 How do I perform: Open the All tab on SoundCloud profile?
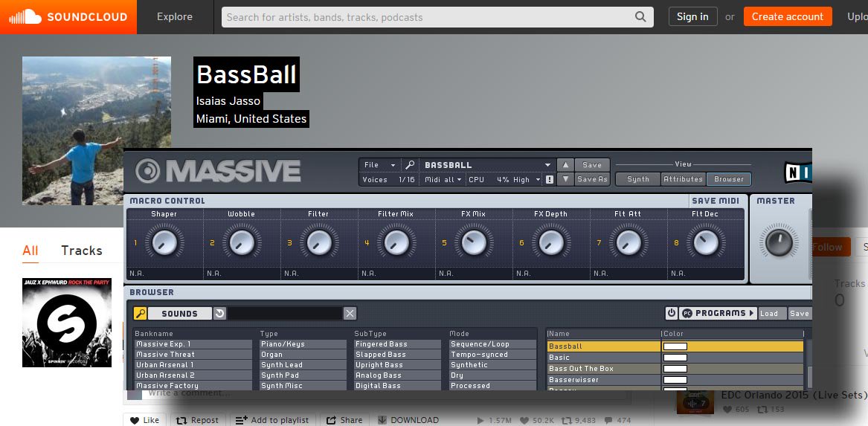(30, 251)
